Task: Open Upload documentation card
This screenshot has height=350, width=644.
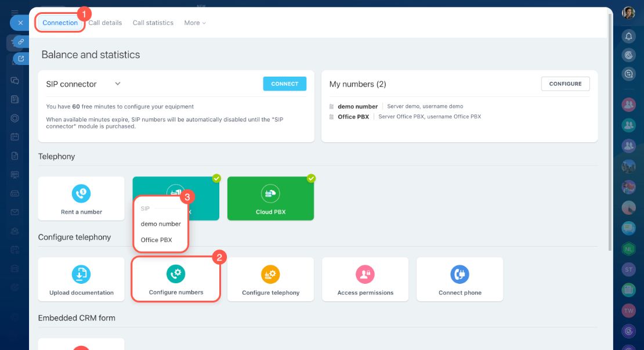Action: point(81,279)
